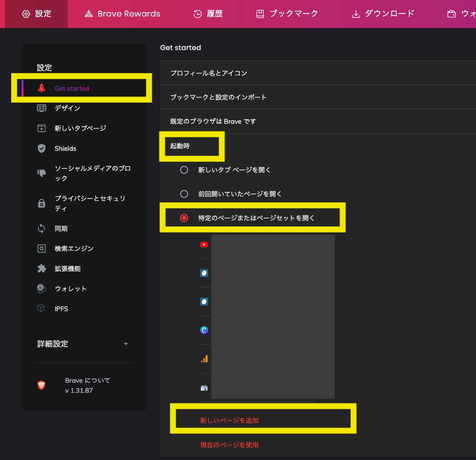Screen dimensions: 476x460
Task: Open the ブックマーク tab
Action: pyautogui.click(x=287, y=14)
